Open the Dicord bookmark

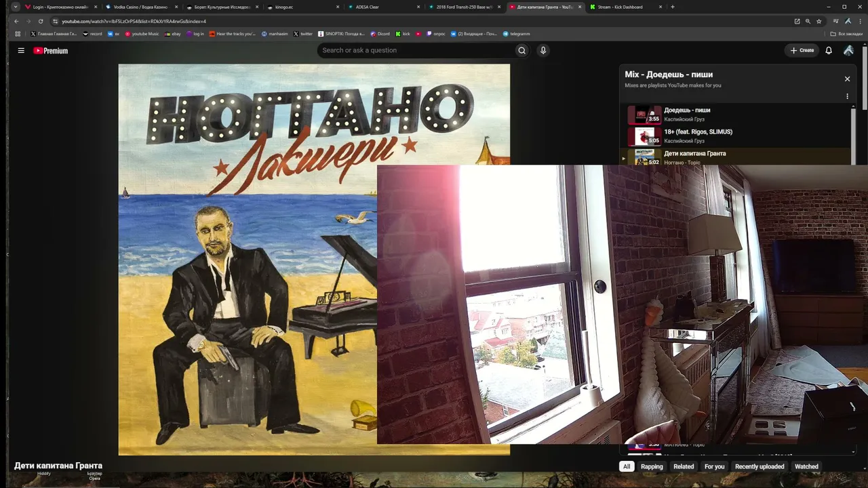[x=380, y=34]
